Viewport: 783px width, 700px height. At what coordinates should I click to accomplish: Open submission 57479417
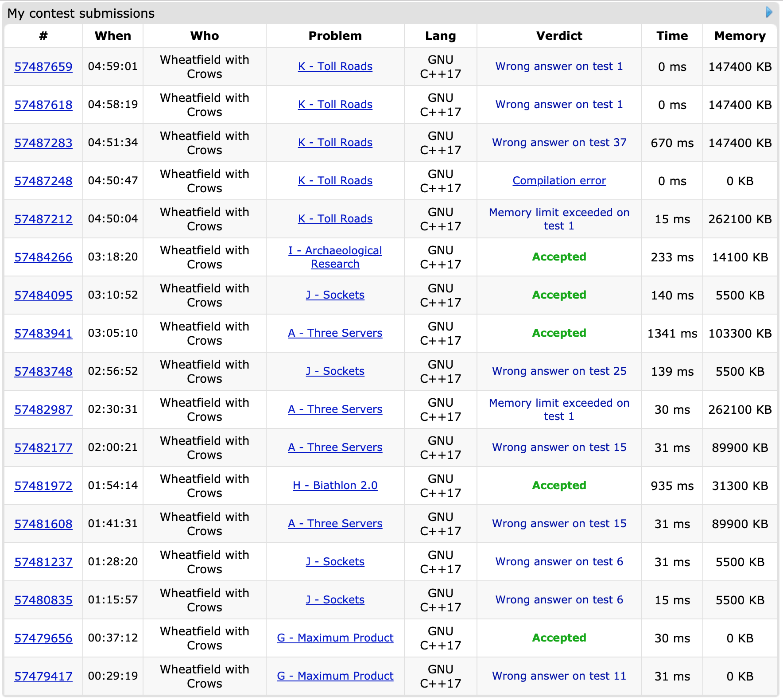(x=43, y=677)
